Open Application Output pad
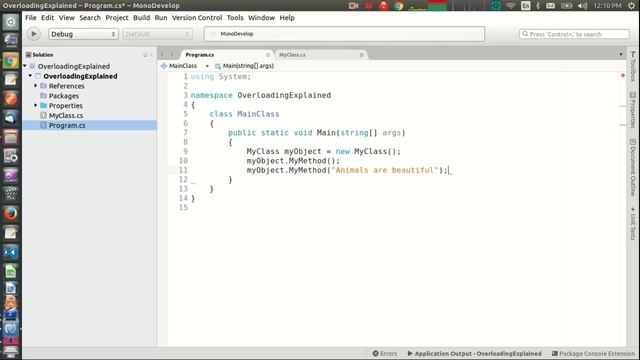The height and width of the screenshot is (360, 640). [x=474, y=353]
